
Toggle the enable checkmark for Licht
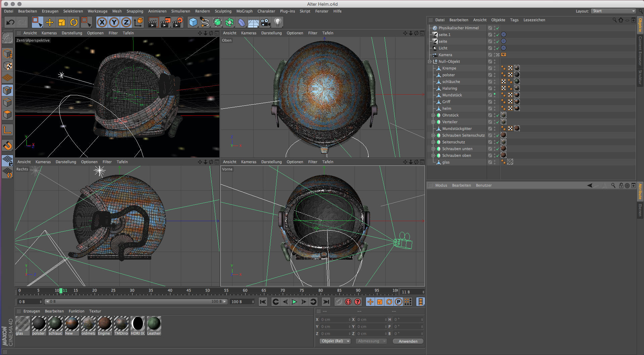498,48
